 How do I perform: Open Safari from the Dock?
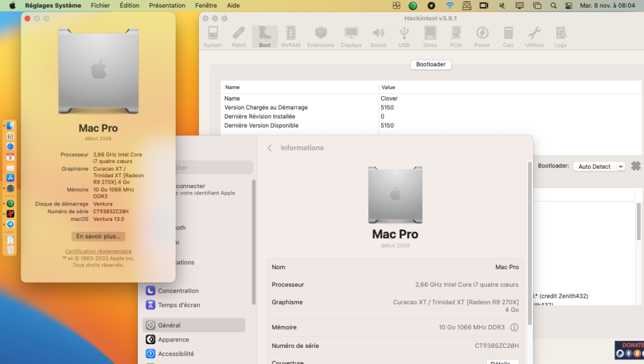pos(10,146)
